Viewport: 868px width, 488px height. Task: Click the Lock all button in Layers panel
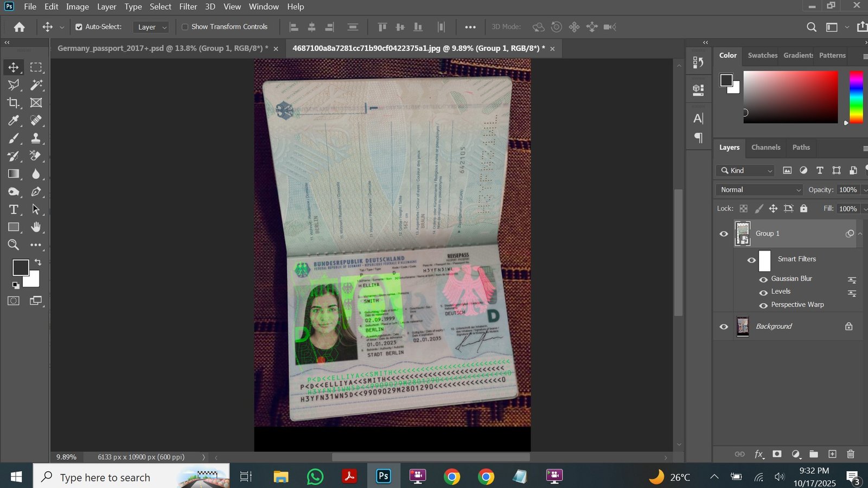point(803,209)
